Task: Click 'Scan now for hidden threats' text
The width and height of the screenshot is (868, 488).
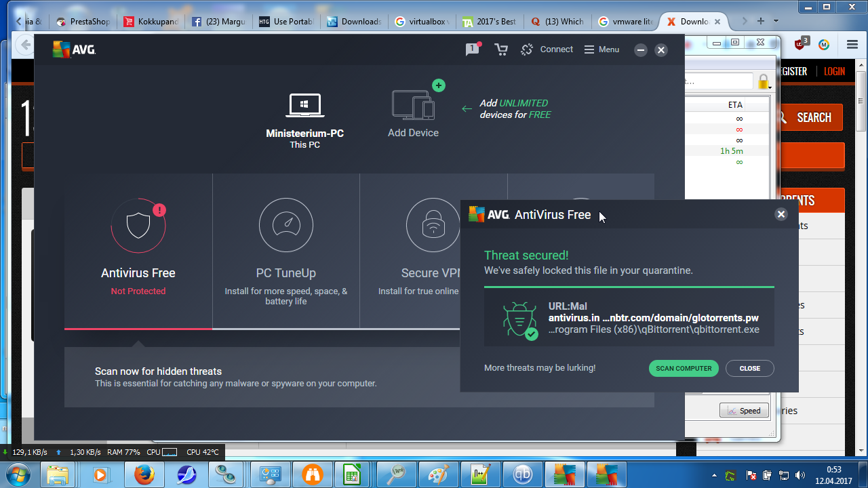Action: [158, 371]
